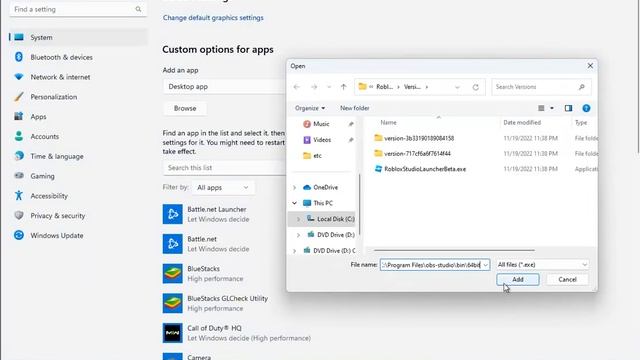
Task: Toggle the preview pane icon
Action: click(568, 108)
